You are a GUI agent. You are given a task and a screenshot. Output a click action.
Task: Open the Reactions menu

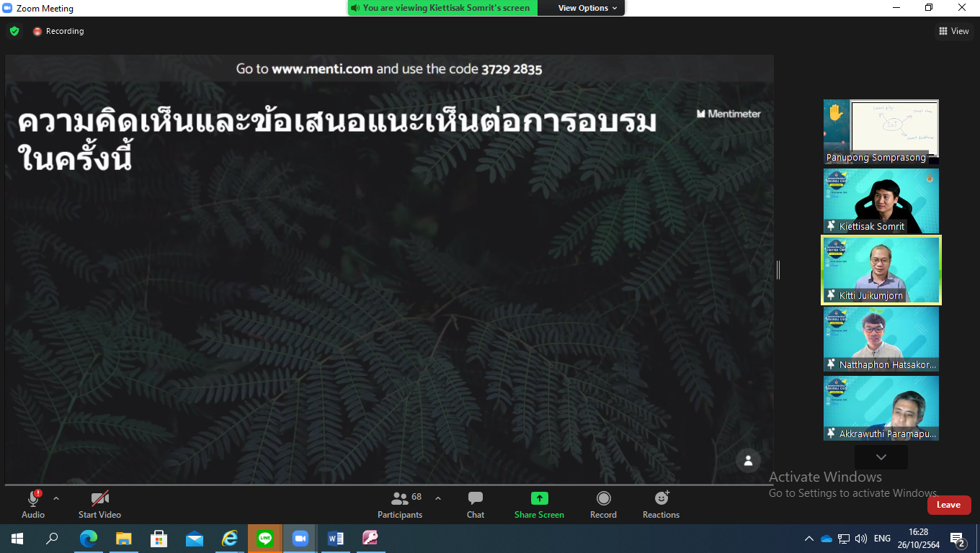point(661,504)
